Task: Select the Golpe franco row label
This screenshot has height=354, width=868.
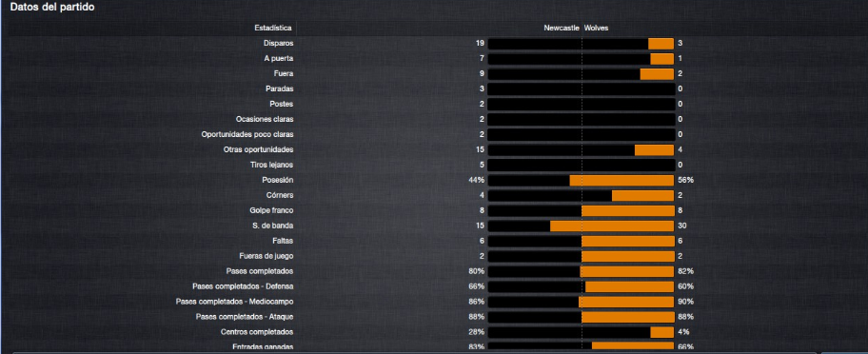Action: tap(271, 210)
